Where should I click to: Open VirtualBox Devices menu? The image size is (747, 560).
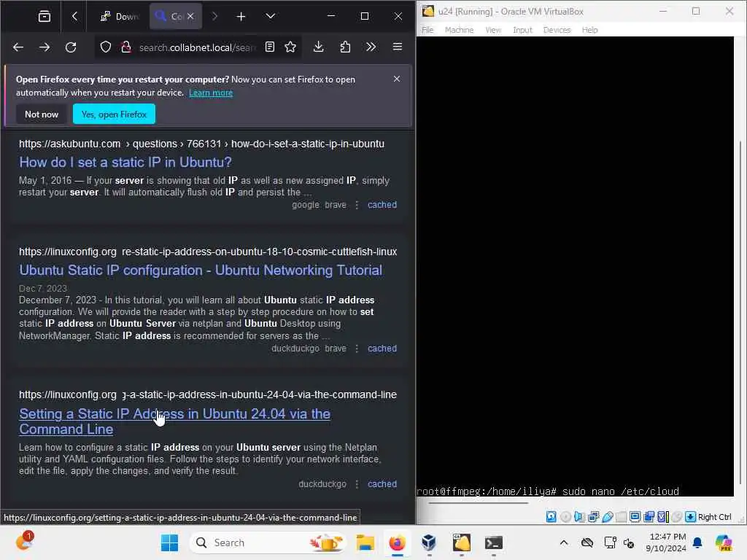tap(557, 30)
